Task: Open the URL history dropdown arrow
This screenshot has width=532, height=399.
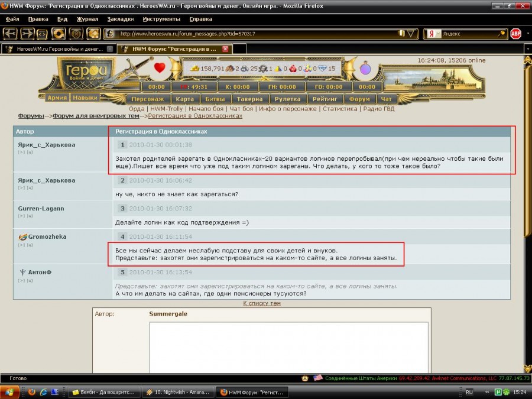Action: click(411, 34)
